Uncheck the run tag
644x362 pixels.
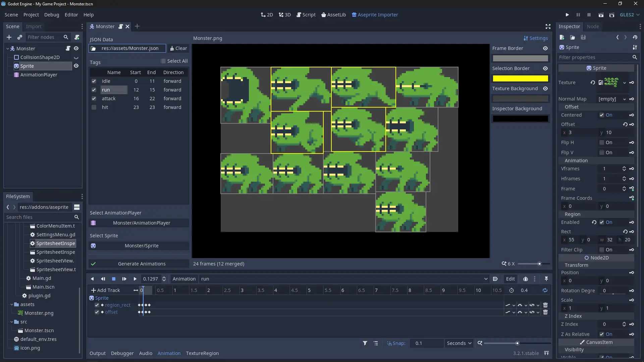pyautogui.click(x=94, y=90)
